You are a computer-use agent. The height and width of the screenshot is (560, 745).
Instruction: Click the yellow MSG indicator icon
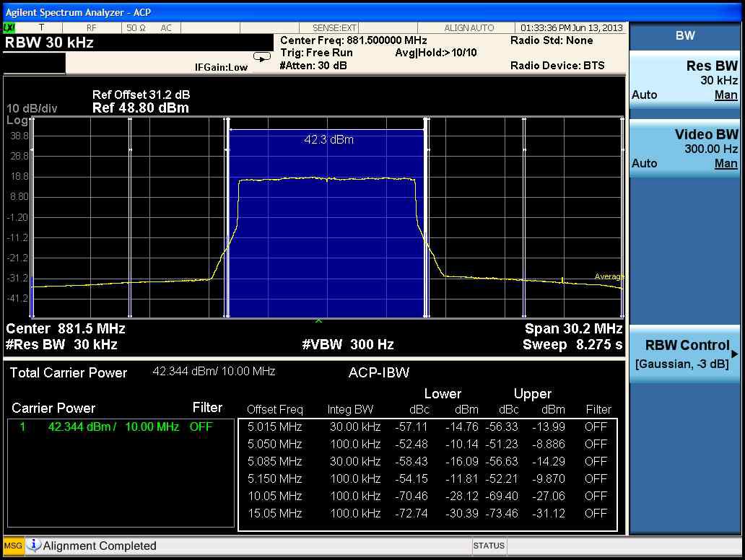pos(13,546)
